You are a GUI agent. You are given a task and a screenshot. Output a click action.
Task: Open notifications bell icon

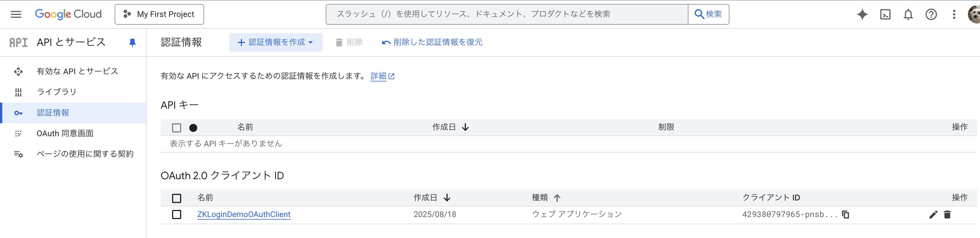pos(908,14)
